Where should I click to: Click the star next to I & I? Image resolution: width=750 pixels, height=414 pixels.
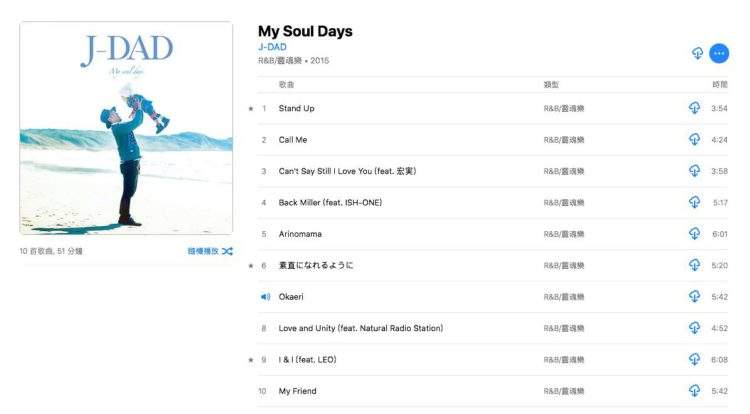(251, 360)
